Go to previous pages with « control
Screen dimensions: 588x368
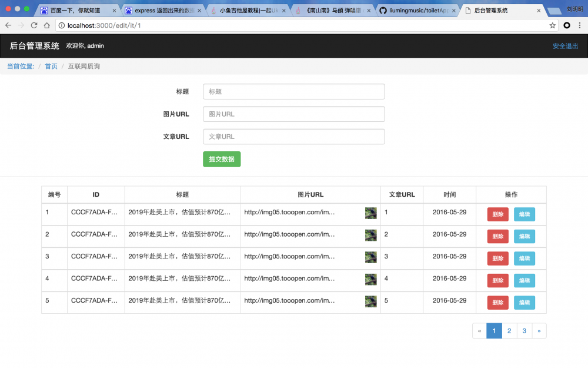coord(479,330)
